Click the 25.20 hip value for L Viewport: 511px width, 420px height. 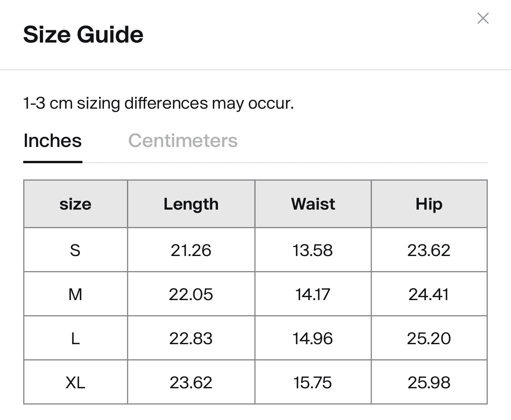429,338
